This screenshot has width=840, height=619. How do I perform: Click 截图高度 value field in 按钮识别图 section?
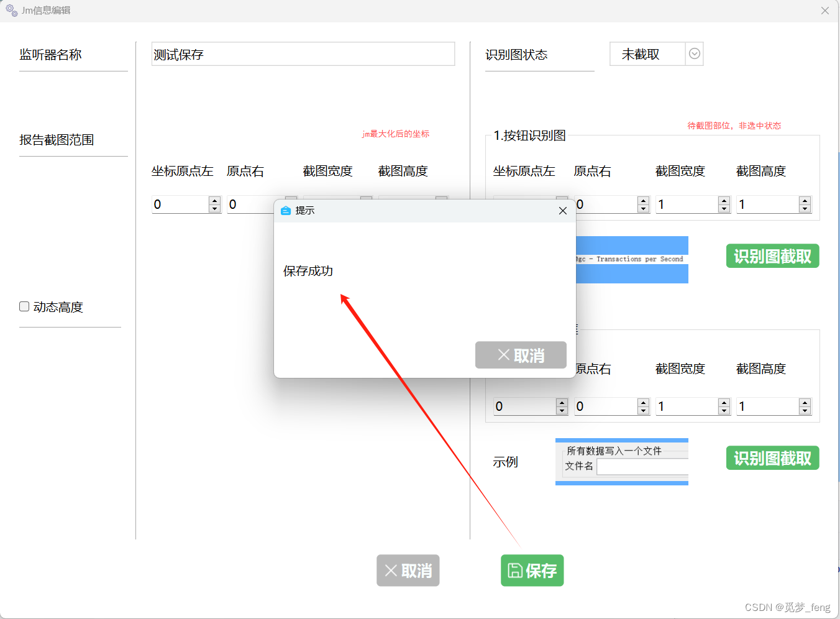click(x=768, y=204)
